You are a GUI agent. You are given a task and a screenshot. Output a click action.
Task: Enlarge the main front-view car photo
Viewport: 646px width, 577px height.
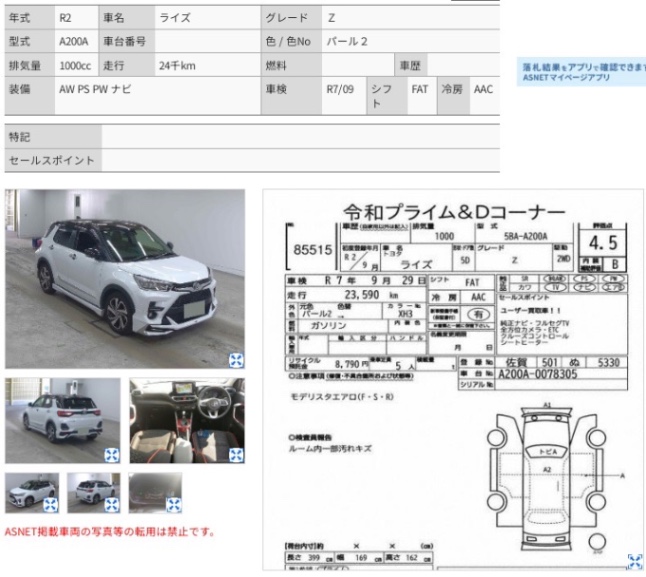tap(236, 360)
